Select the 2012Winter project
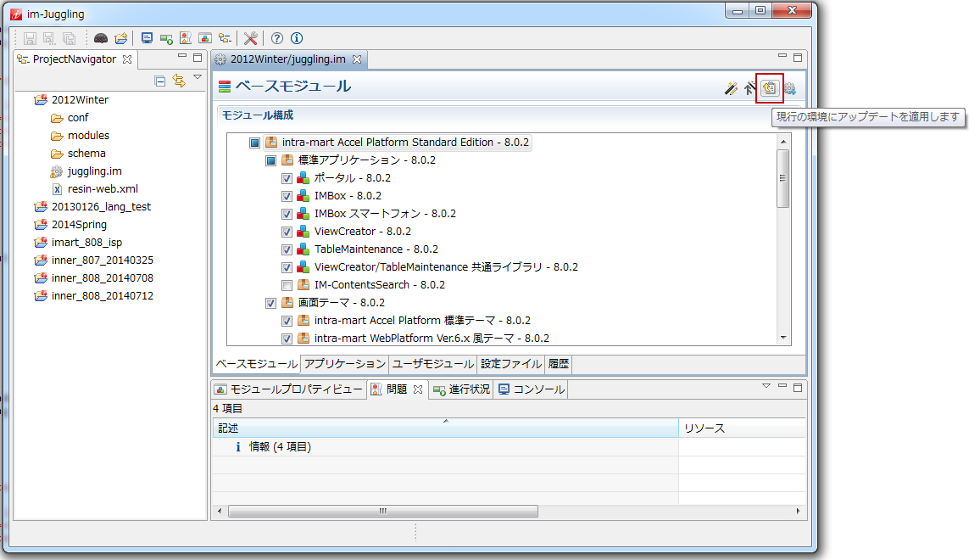Image resolution: width=980 pixels, height=560 pixels. [x=80, y=100]
